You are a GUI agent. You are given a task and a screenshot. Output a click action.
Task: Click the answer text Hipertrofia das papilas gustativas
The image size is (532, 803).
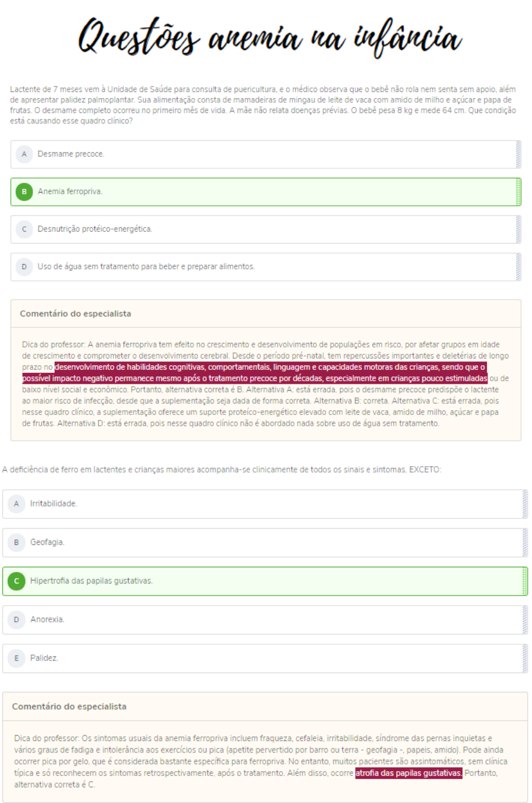91,581
